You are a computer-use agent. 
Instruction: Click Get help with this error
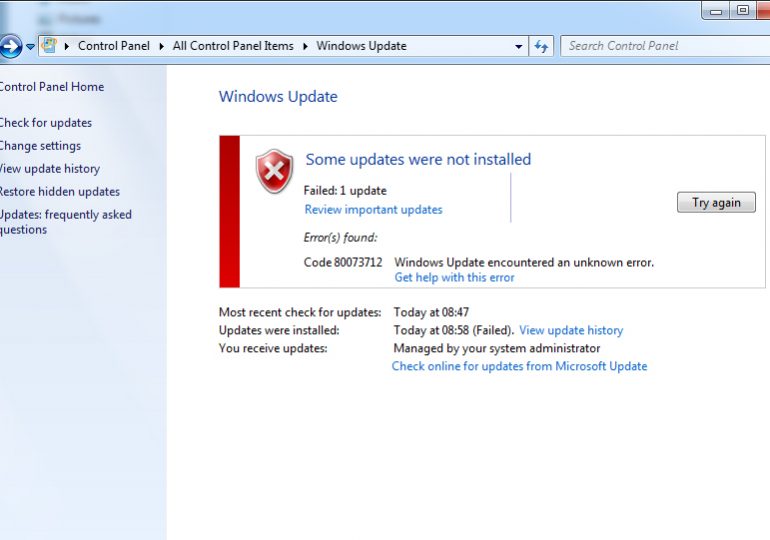[454, 278]
